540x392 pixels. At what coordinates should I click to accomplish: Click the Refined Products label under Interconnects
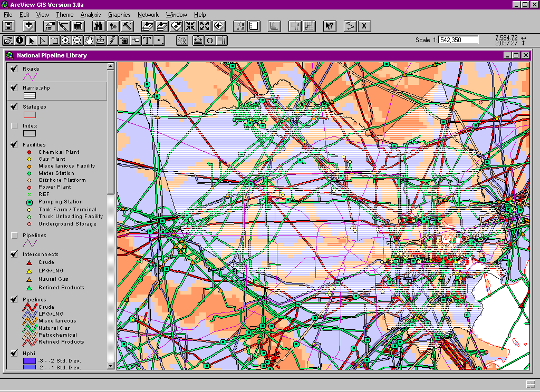61,287
